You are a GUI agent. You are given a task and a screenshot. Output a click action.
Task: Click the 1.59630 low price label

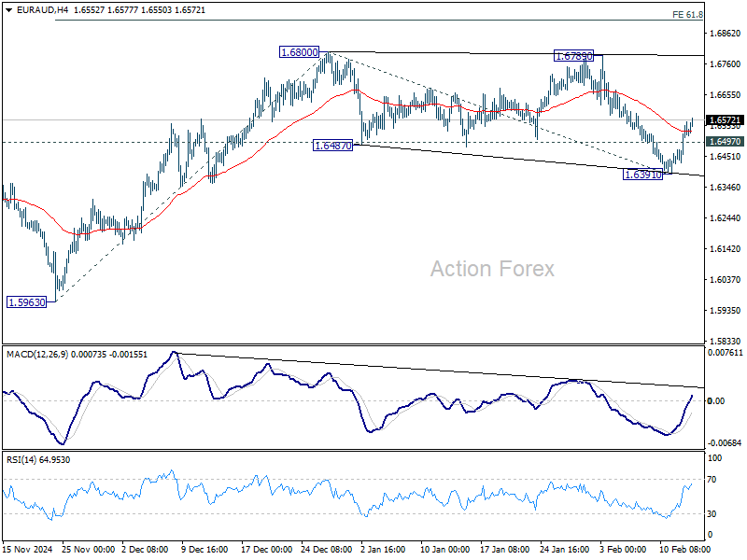pos(27,302)
